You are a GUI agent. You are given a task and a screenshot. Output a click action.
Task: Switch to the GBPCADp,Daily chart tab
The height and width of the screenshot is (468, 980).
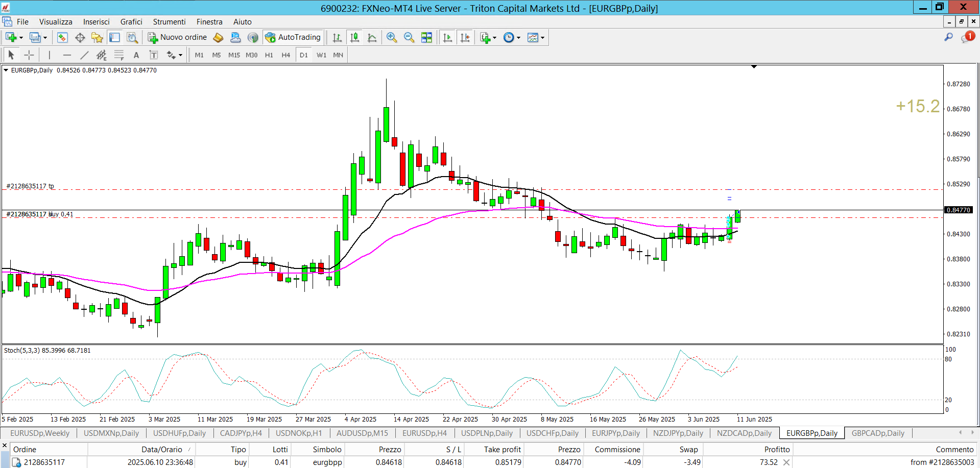[x=877, y=433]
